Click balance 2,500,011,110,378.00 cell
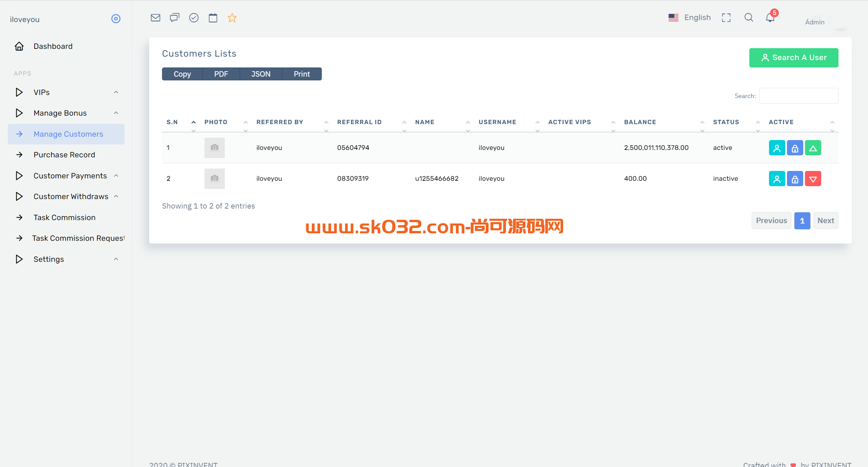Image resolution: width=868 pixels, height=467 pixels. point(656,148)
